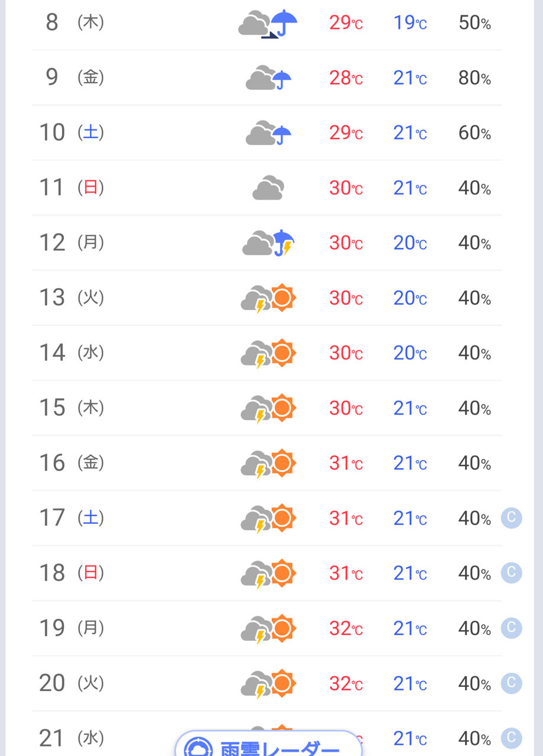Tap the sun-thunder icon for day 13
This screenshot has width=543, height=756.
(x=268, y=298)
